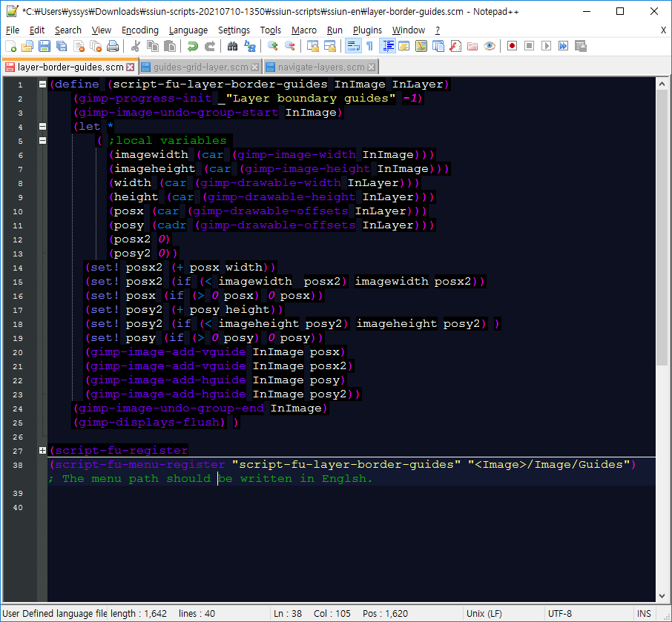Click the synchronize horizontal scrolling icon
Viewport: 672px width, 622px height.
pos(330,46)
